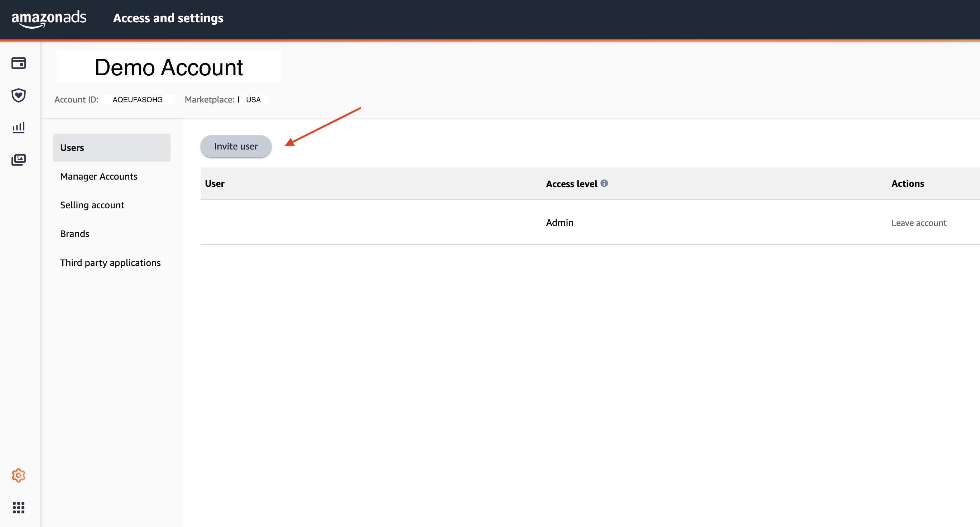Click the Admin access level cell

click(559, 223)
